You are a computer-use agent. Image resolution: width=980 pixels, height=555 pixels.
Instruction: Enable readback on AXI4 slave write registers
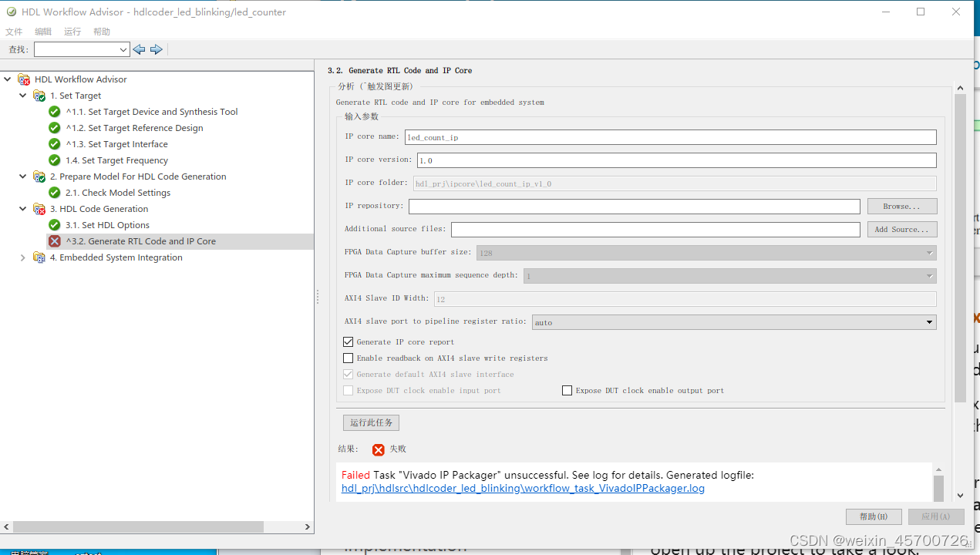(348, 358)
